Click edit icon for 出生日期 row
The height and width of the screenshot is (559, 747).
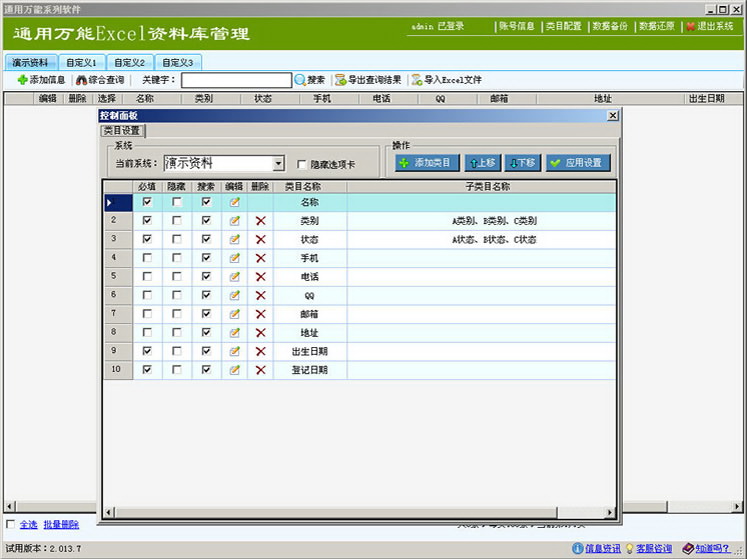pyautogui.click(x=234, y=351)
